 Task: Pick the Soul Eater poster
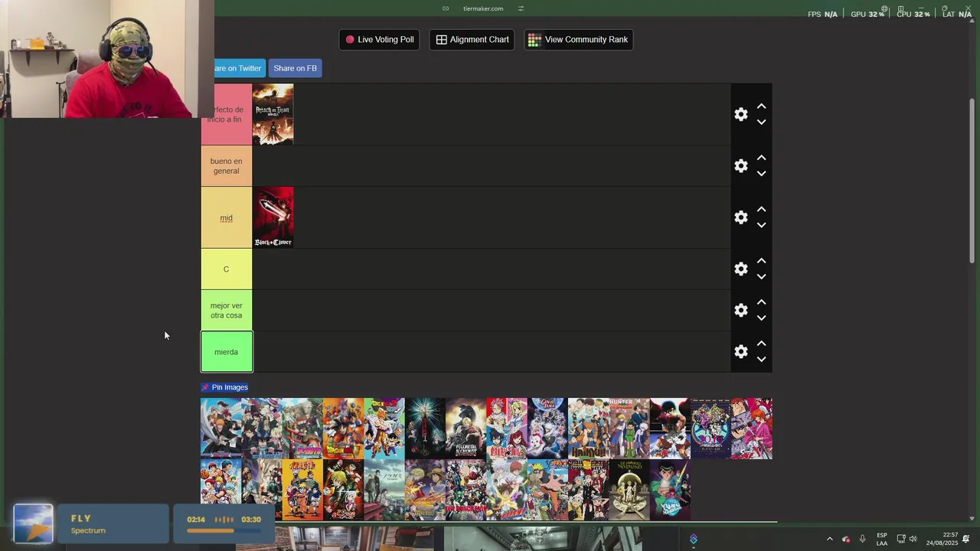click(588, 490)
